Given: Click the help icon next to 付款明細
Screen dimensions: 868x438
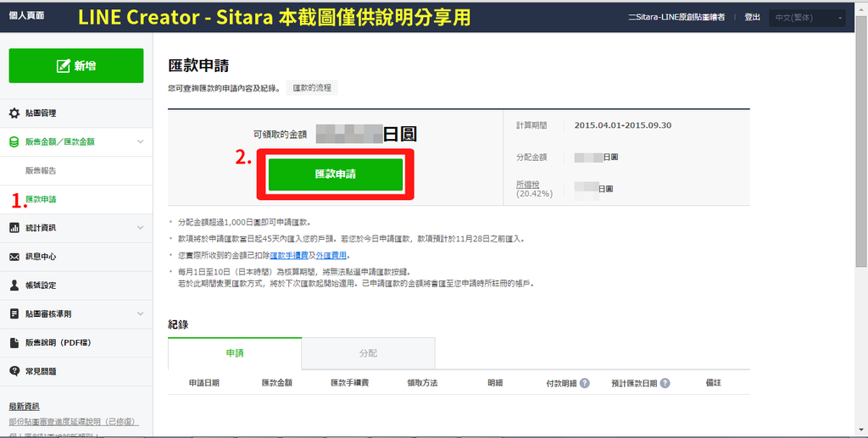Looking at the screenshot, I should tap(585, 383).
